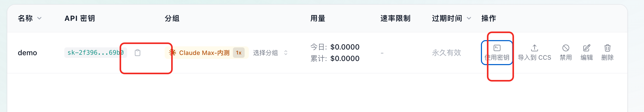Sort by 过期时间 column chevron
Viewport: 644px width, 112px height.
click(469, 18)
